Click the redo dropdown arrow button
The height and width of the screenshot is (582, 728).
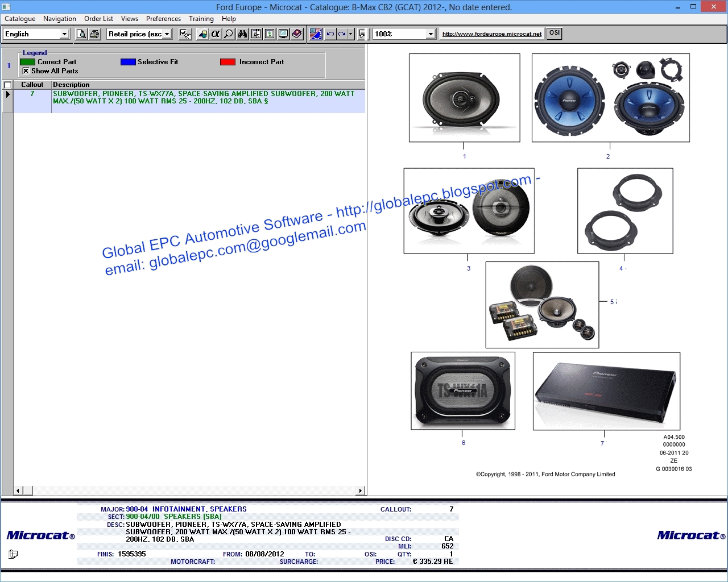(350, 34)
